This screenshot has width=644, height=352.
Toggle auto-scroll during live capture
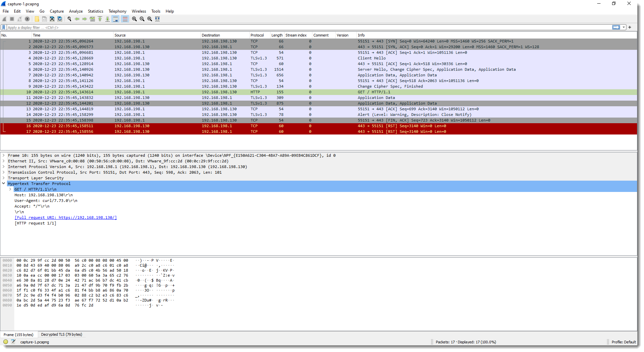tap(116, 19)
